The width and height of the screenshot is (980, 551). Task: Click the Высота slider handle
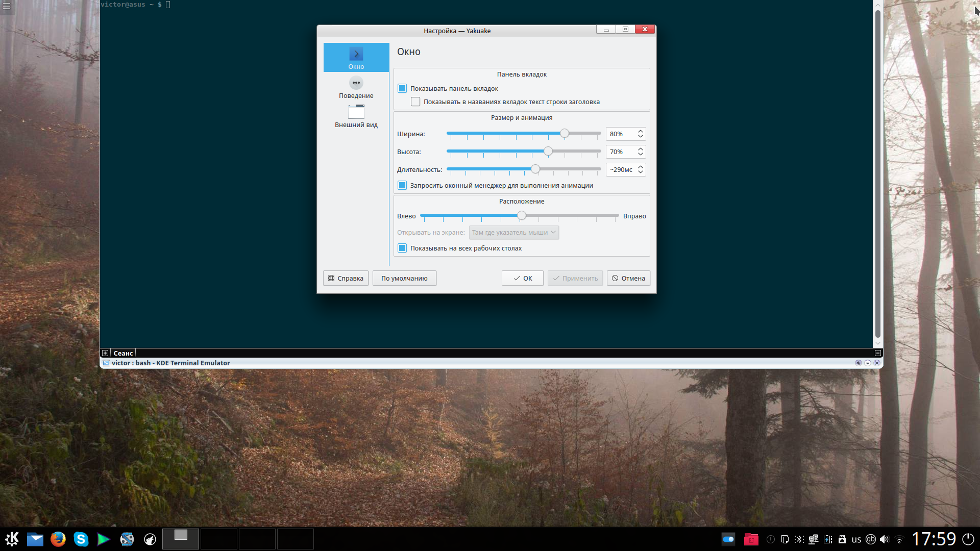point(548,152)
